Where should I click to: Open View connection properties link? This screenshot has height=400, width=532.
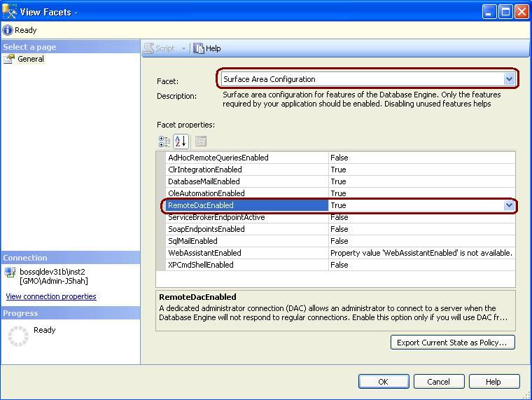(x=51, y=296)
